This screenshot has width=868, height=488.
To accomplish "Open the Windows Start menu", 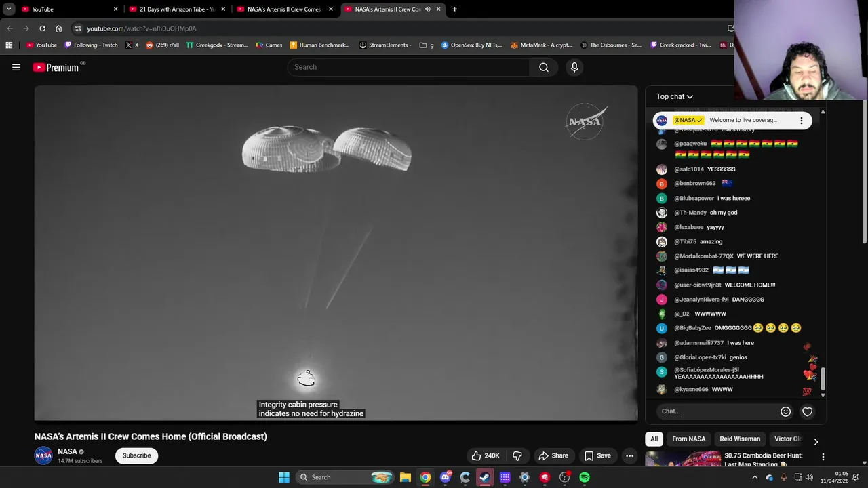I will (284, 477).
